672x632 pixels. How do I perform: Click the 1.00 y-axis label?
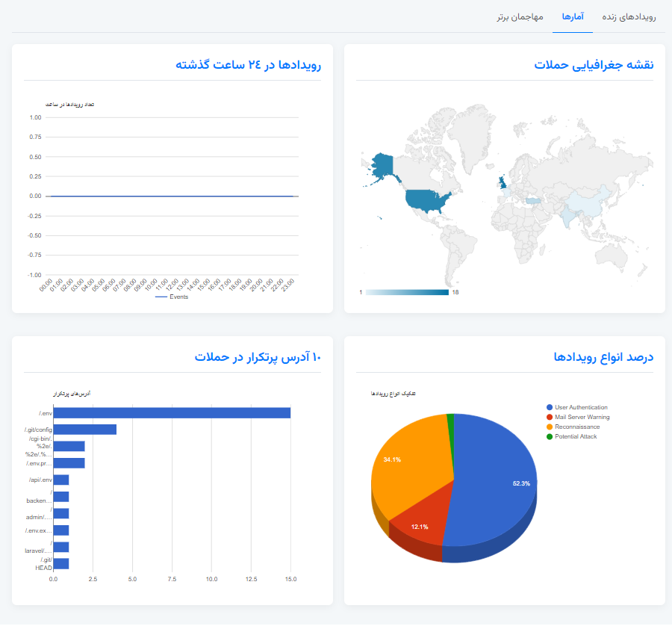coord(36,118)
